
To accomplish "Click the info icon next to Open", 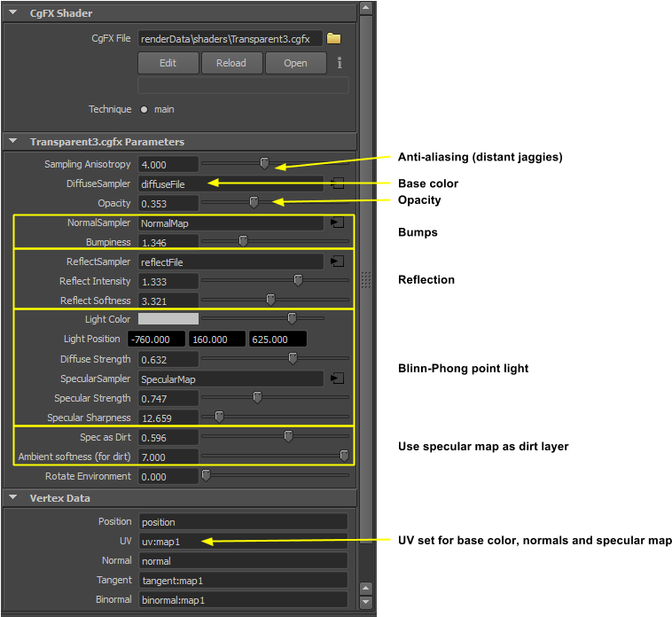I will 340,63.
